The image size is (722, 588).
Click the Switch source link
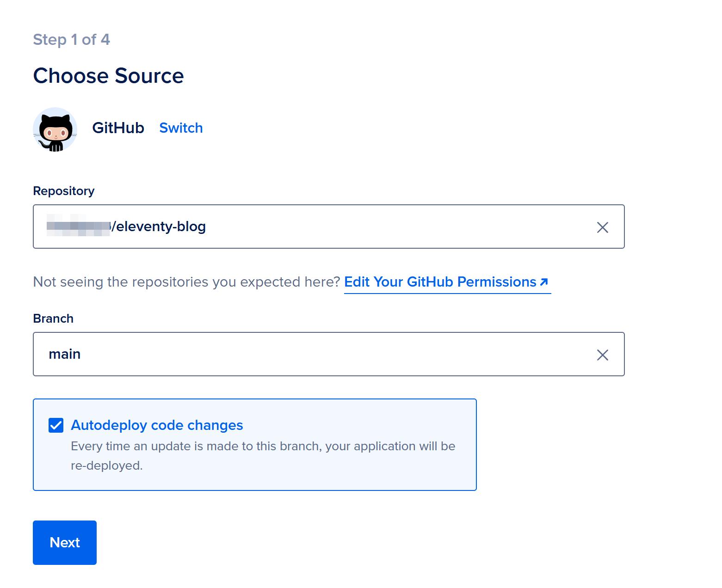181,128
